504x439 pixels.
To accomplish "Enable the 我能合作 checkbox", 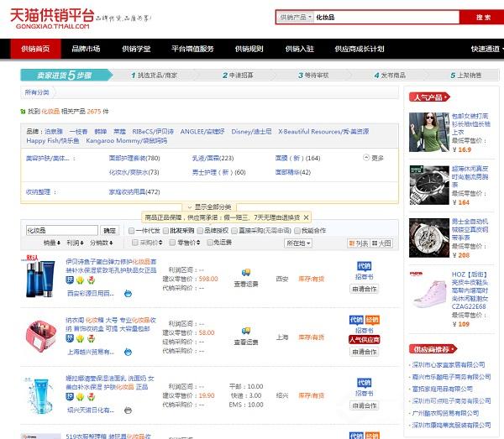I will point(297,231).
